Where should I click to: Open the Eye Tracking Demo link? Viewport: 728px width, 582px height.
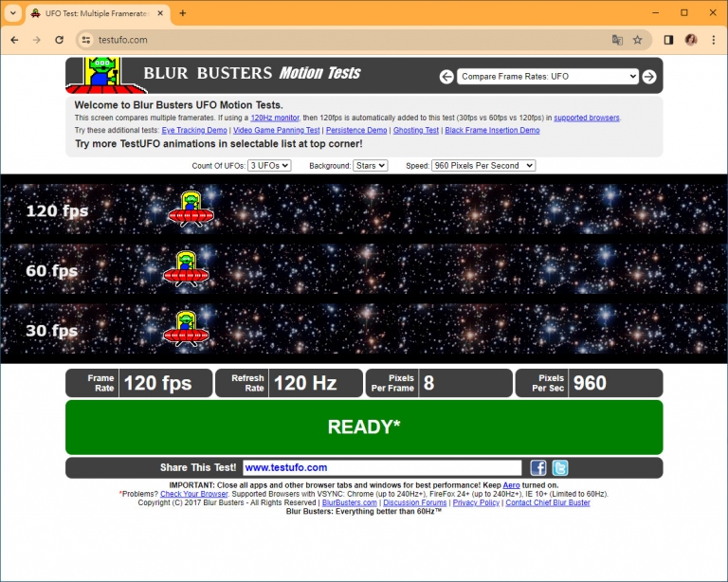(194, 131)
